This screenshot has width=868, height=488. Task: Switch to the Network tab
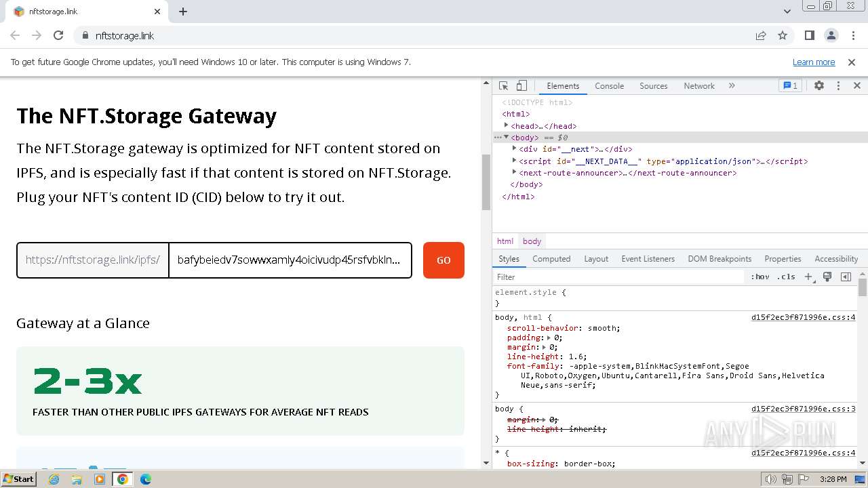tap(699, 86)
